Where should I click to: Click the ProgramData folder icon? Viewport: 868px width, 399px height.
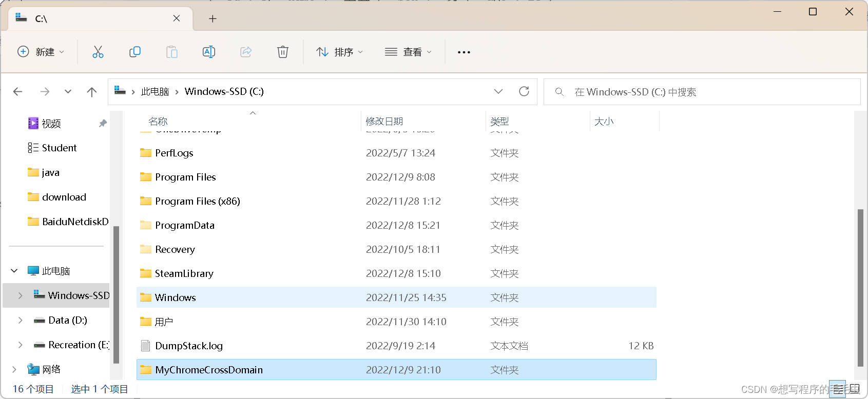tap(146, 225)
